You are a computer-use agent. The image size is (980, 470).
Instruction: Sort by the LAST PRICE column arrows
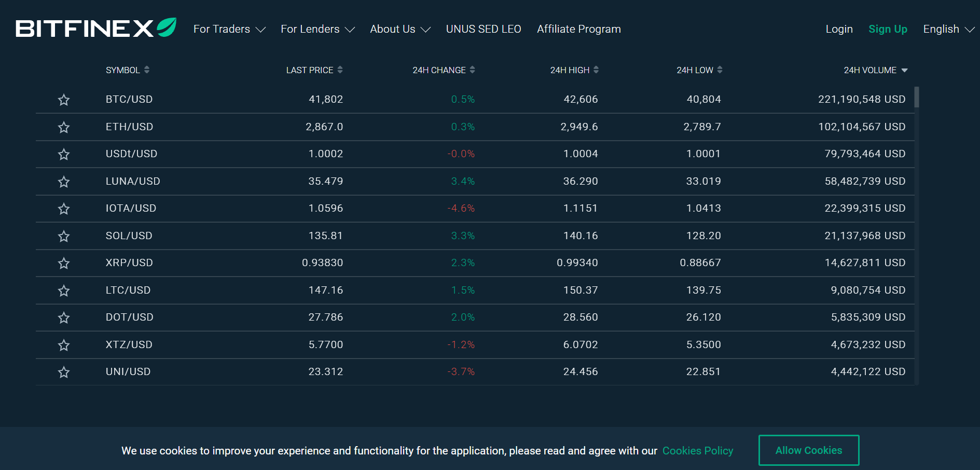tap(340, 70)
